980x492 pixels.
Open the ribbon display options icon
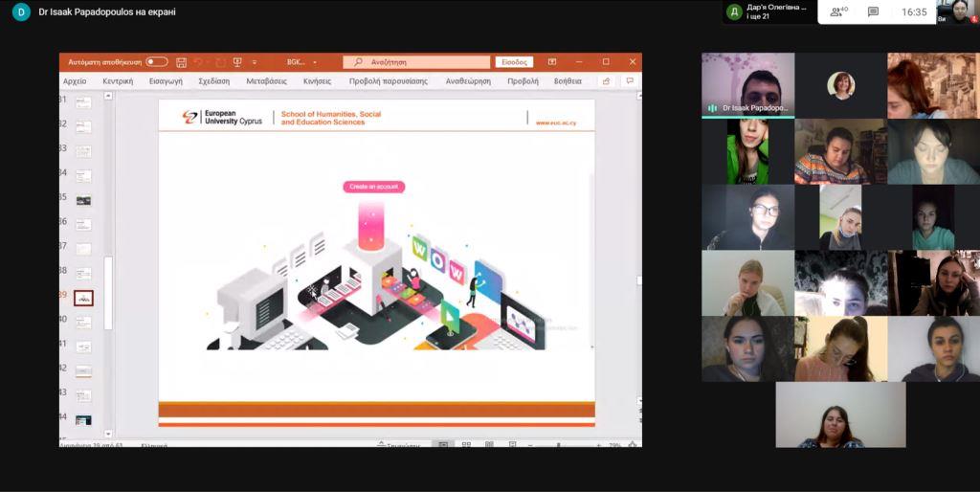551,62
